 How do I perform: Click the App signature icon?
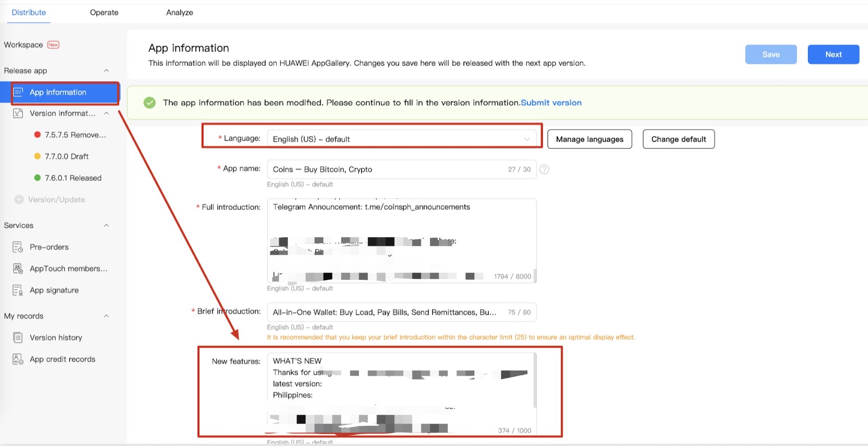click(18, 290)
